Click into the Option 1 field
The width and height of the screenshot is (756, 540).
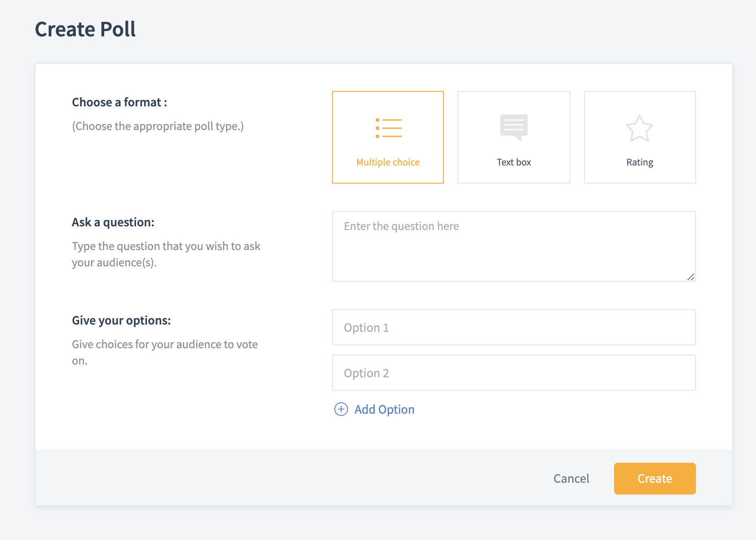click(x=514, y=327)
